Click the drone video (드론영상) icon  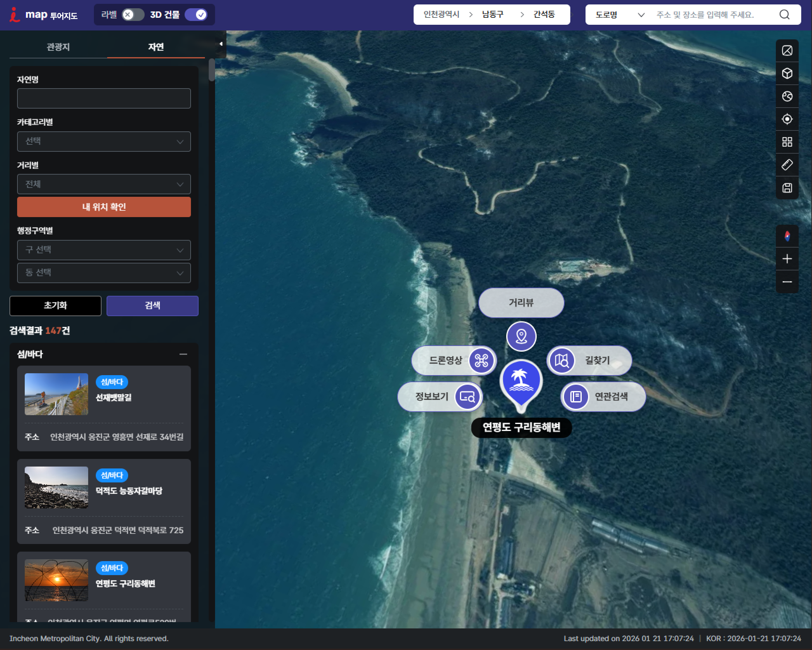click(x=481, y=360)
